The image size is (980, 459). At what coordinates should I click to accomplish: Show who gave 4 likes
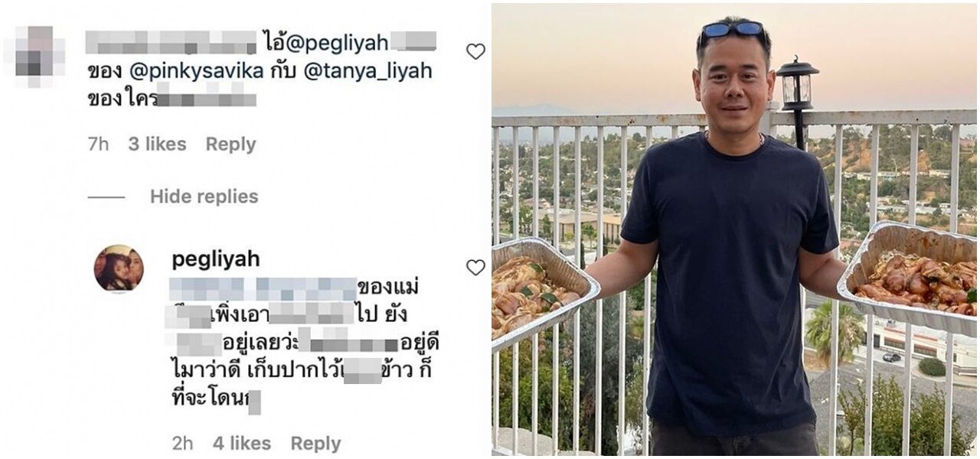tap(242, 443)
